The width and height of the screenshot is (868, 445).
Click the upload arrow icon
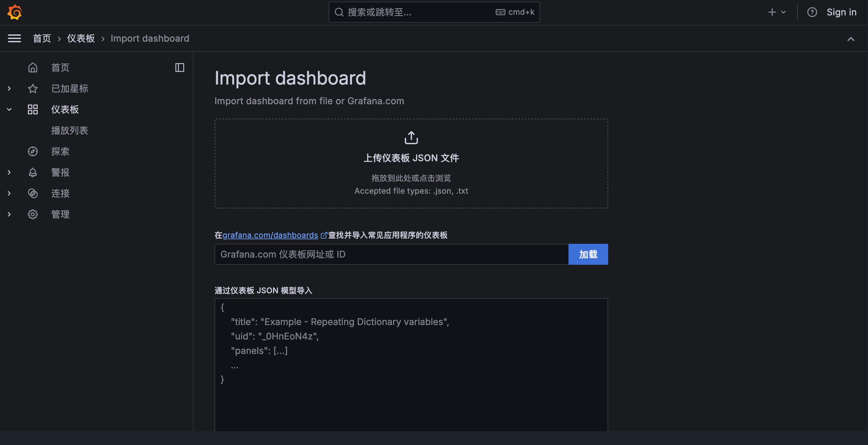click(x=411, y=138)
